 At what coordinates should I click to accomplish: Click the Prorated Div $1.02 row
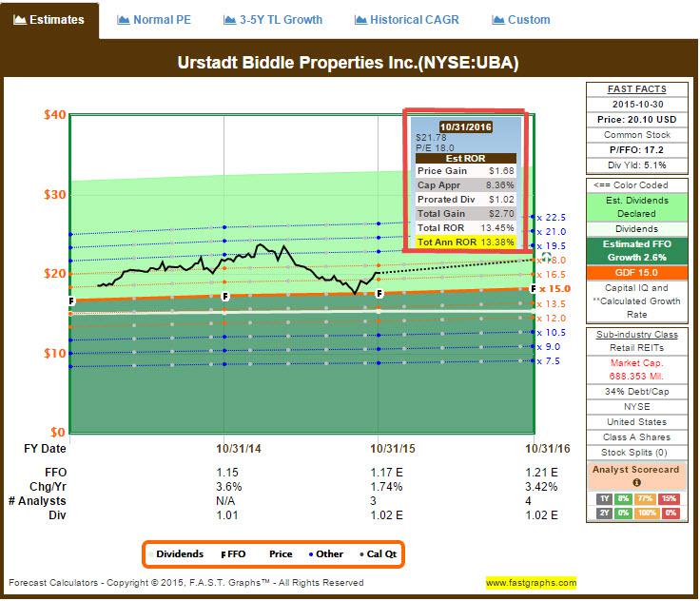click(x=466, y=200)
